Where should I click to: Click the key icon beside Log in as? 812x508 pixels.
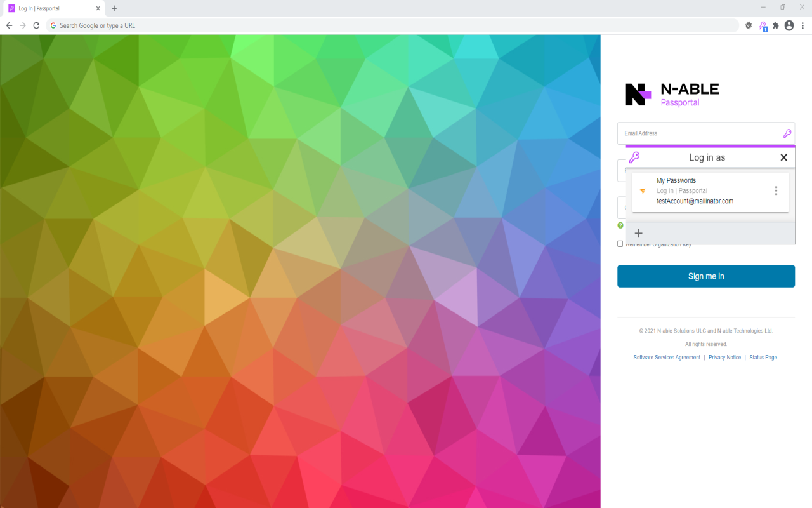(635, 157)
